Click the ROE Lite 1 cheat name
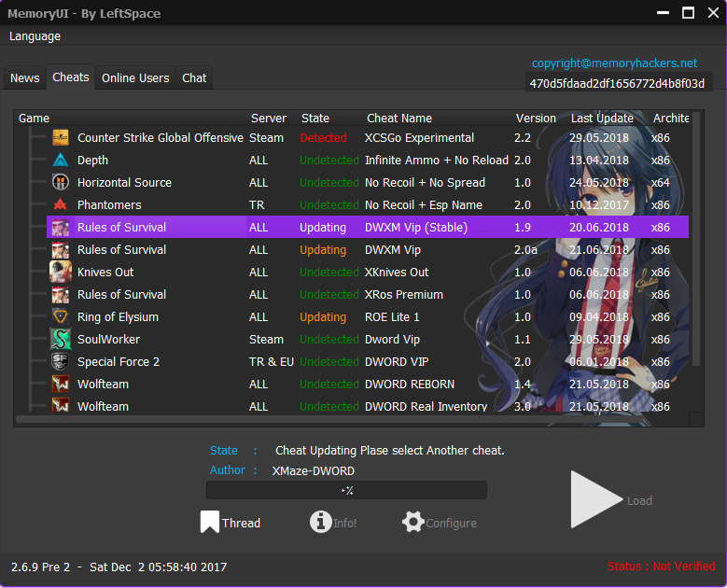 [x=392, y=316]
